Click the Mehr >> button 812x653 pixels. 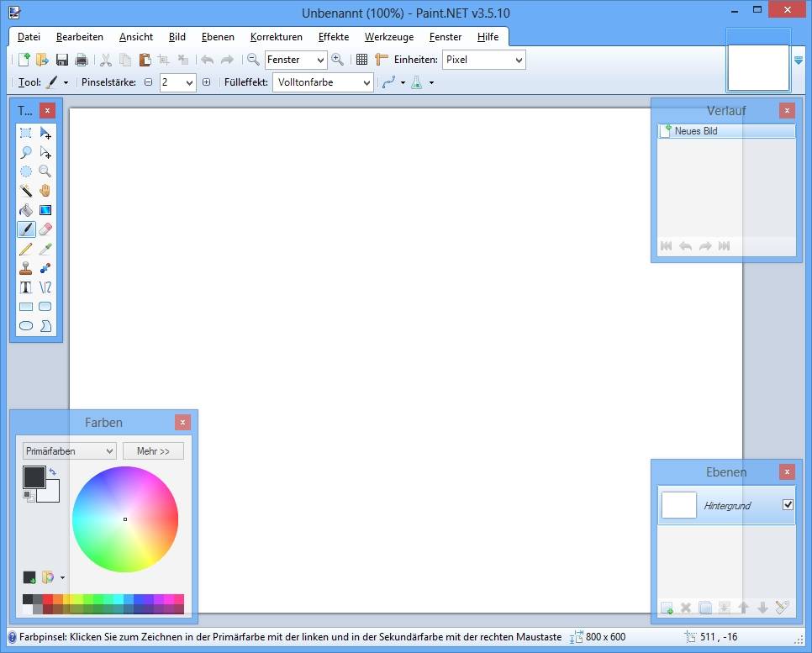click(x=153, y=451)
